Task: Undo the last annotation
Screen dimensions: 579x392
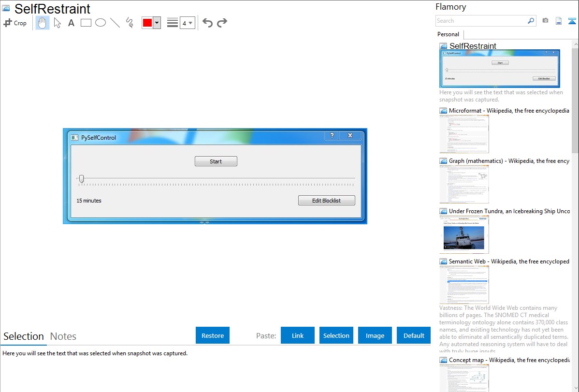Action: (x=207, y=23)
